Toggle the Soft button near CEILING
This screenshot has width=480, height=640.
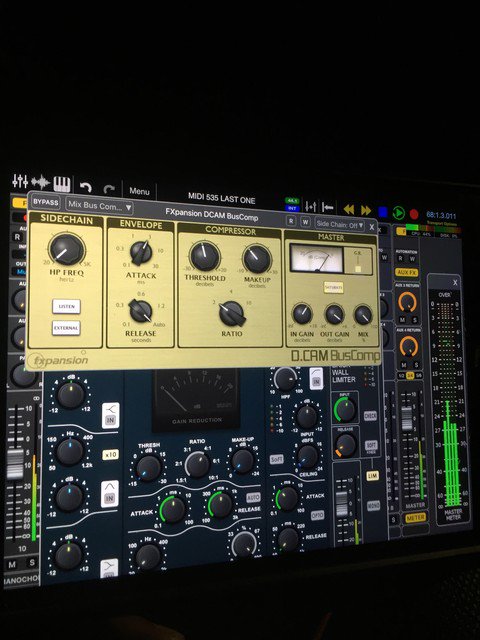coord(277,459)
